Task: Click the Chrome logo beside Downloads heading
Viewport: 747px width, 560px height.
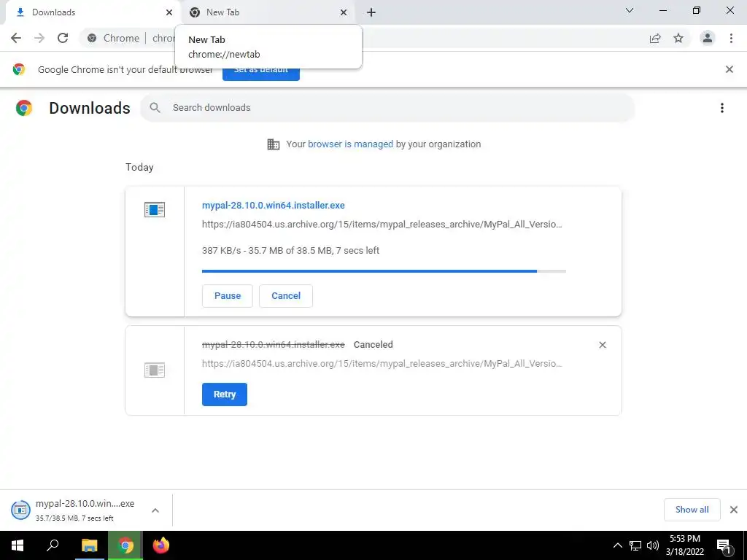Action: click(x=24, y=108)
